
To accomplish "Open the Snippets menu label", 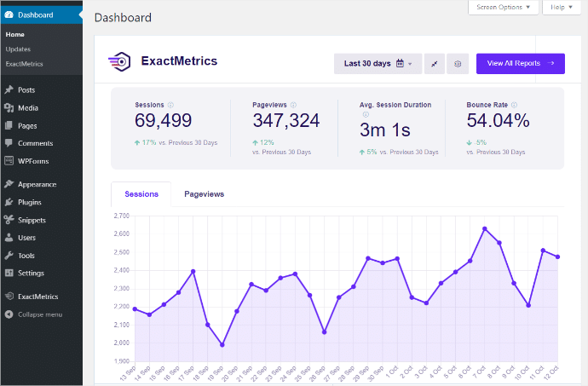I will point(32,220).
